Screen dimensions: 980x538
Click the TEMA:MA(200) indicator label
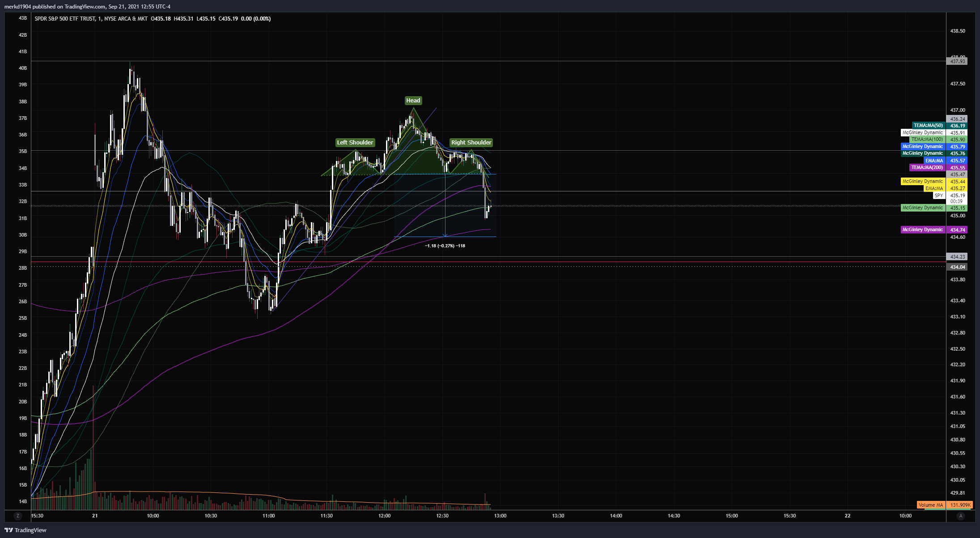(927, 168)
